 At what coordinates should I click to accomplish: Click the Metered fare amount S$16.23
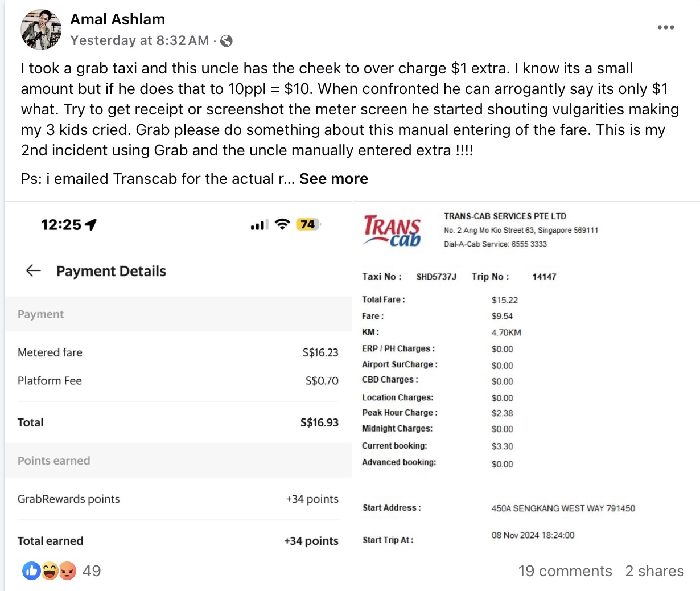(x=320, y=352)
